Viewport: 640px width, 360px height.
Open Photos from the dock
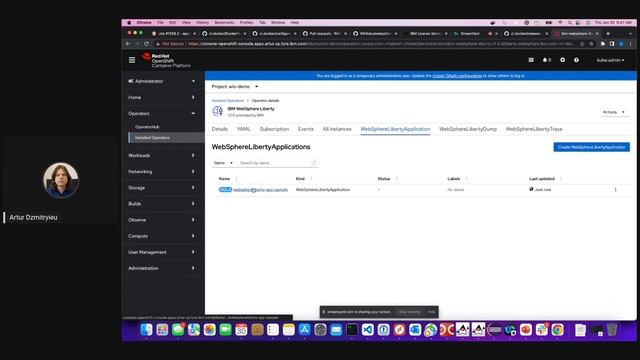coord(209,330)
